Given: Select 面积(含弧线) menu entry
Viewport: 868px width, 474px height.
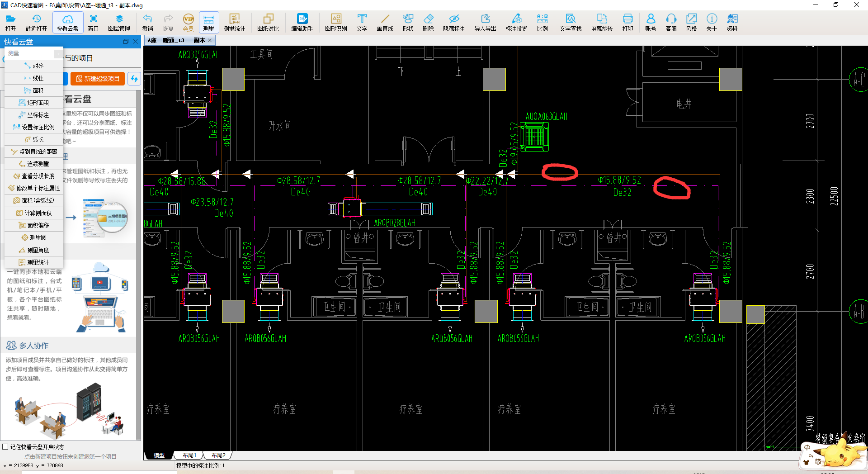Looking at the screenshot, I should point(34,200).
